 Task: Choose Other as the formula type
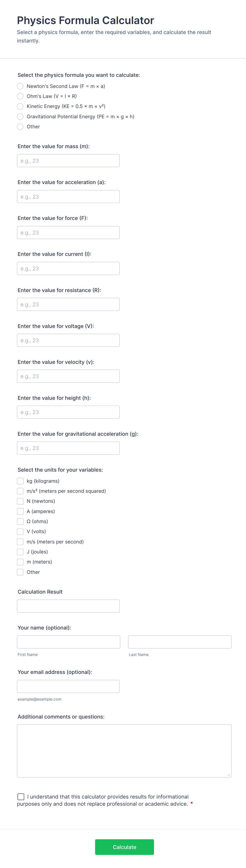tap(20, 126)
